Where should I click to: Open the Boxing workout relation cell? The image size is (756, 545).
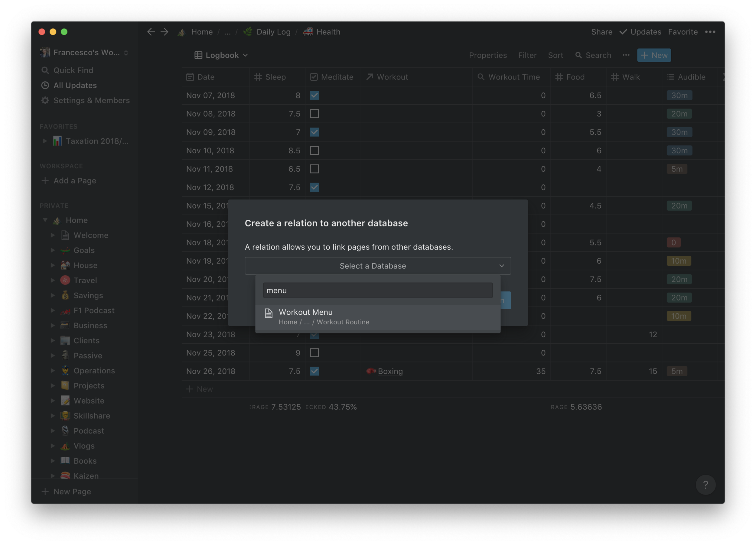click(416, 371)
